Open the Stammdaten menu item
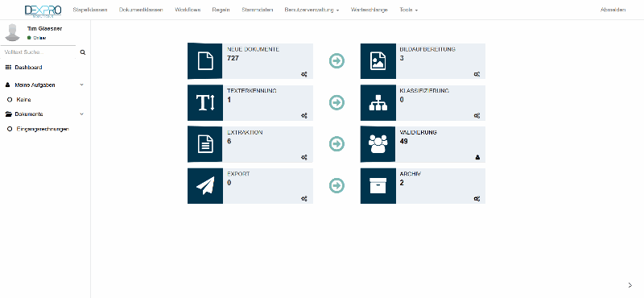This screenshot has width=644, height=298. coord(258,10)
